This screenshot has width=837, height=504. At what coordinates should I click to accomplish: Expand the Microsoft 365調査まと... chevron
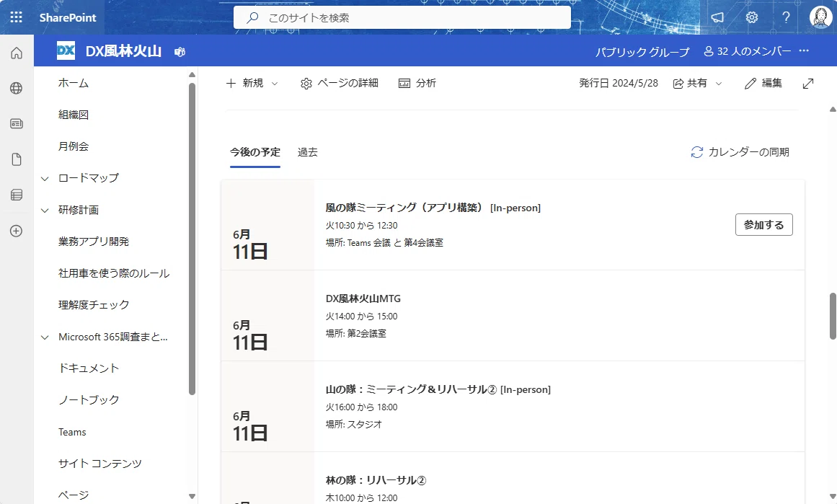pos(45,337)
